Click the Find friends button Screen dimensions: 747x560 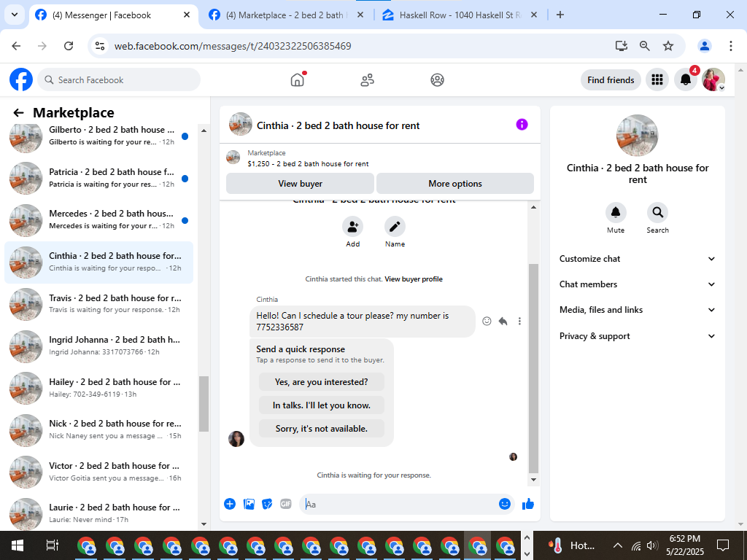[611, 80]
